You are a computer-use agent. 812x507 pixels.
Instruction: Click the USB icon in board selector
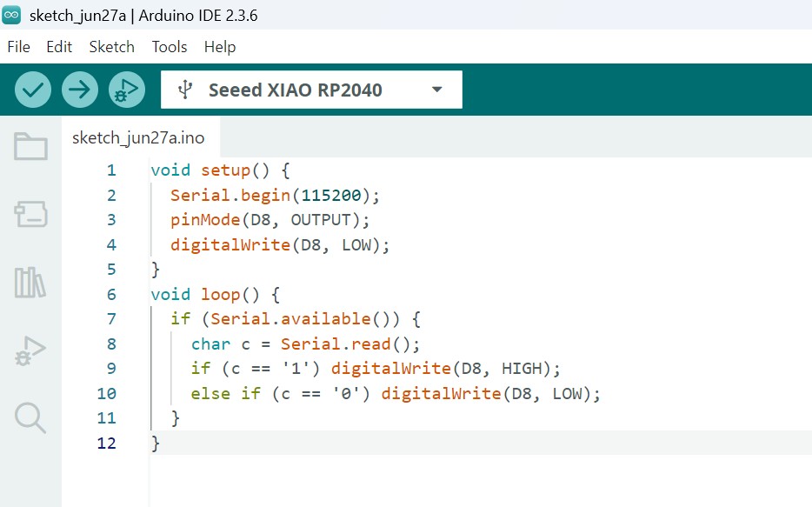[x=185, y=90]
